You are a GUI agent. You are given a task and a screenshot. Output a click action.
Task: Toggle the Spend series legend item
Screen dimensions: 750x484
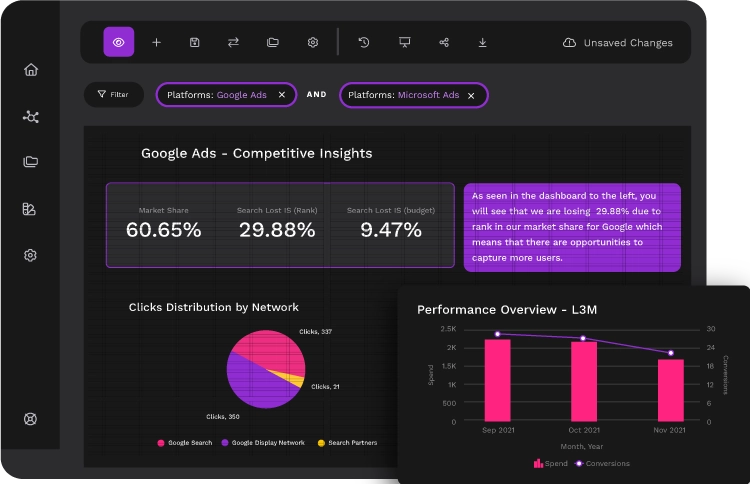tap(551, 463)
